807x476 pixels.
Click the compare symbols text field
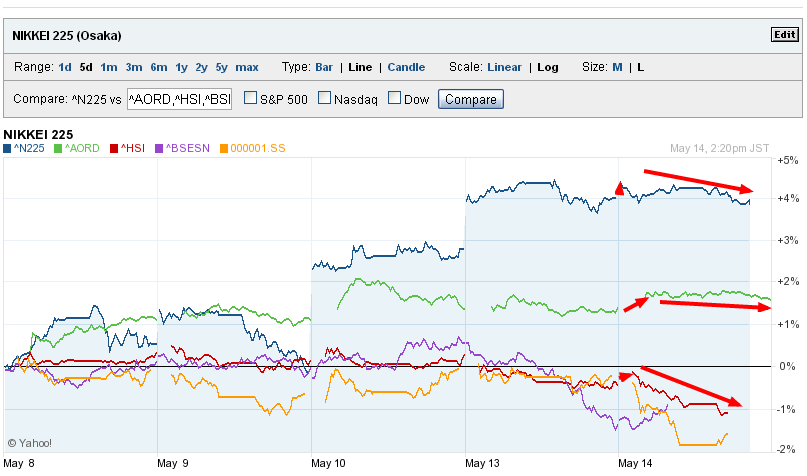tap(179, 100)
